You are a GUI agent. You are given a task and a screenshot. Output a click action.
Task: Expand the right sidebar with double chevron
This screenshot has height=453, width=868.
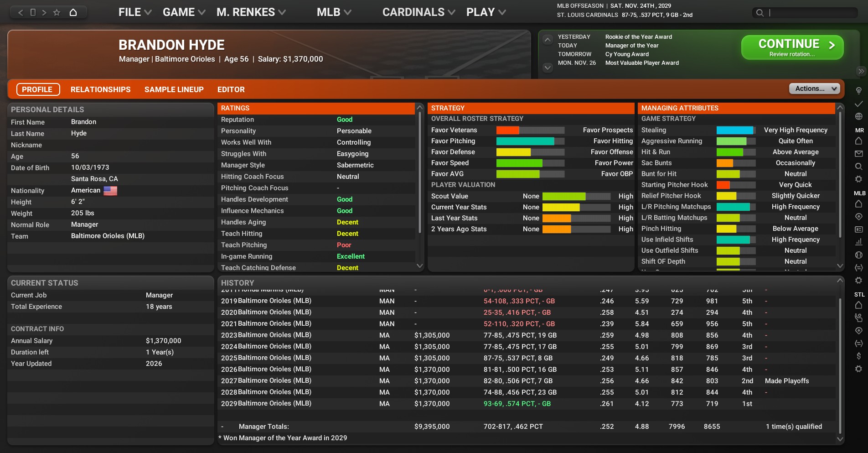861,71
